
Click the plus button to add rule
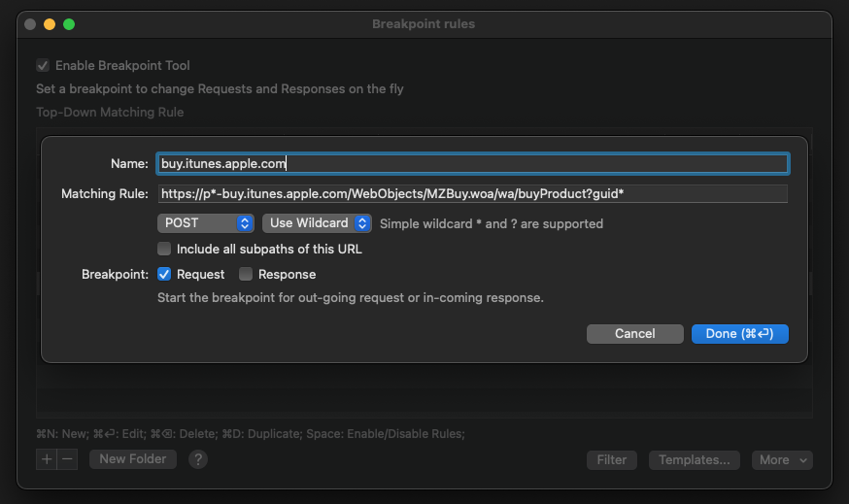click(x=47, y=459)
